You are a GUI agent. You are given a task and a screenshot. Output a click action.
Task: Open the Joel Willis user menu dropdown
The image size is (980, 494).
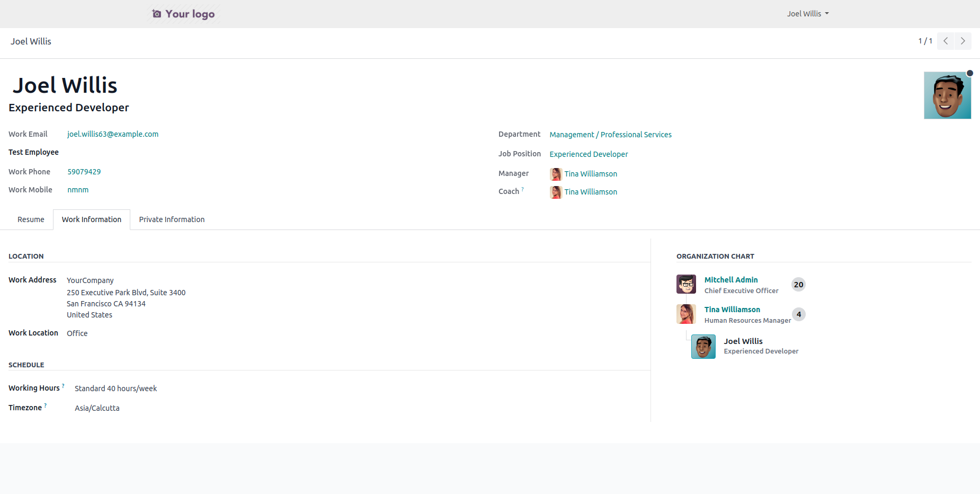coord(807,14)
